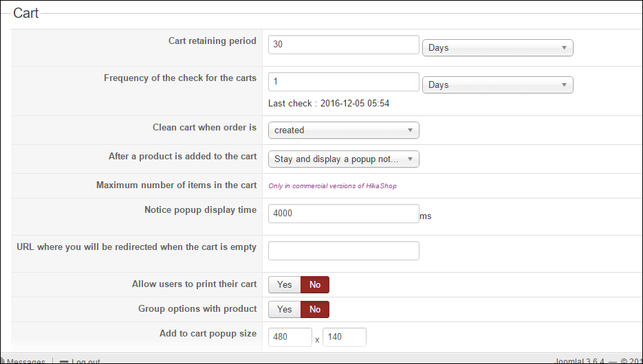Open After product is added dropdown
Image resolution: width=643 pixels, height=364 pixels.
343,159
